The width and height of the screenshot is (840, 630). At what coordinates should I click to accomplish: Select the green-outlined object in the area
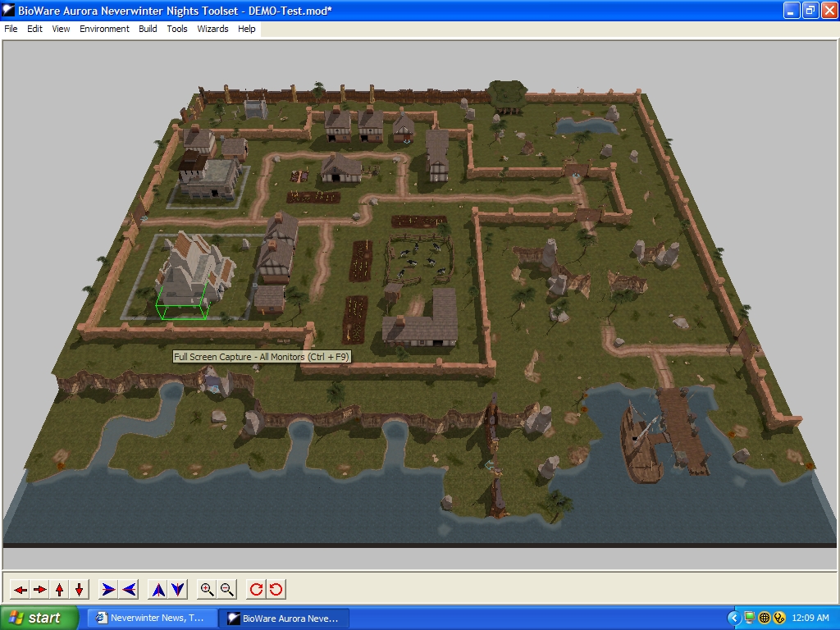pos(180,300)
